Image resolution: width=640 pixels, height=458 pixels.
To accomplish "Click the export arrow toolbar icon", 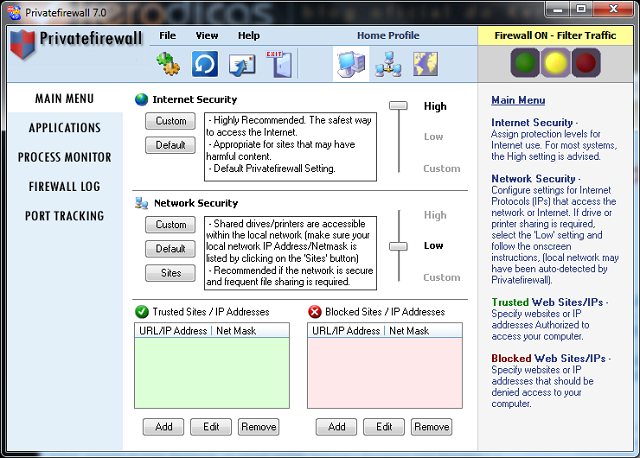I will [x=242, y=64].
